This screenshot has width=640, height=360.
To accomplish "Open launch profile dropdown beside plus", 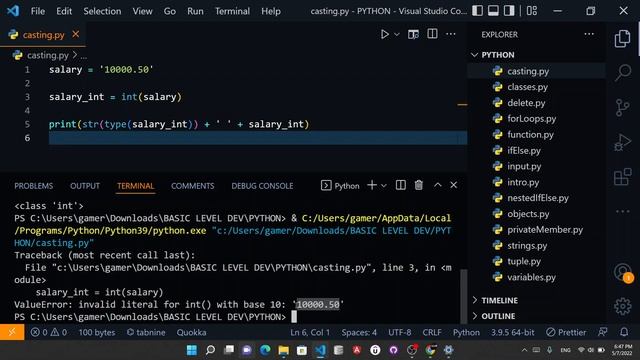I will (x=384, y=186).
